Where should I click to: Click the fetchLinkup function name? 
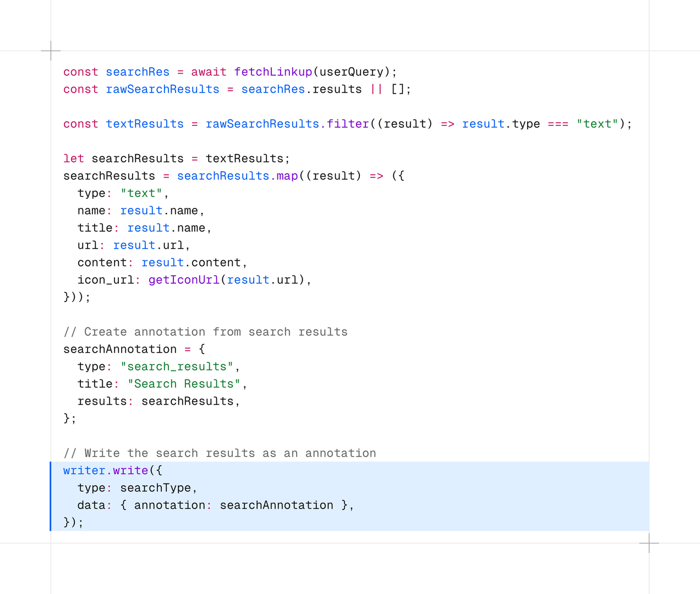(x=273, y=72)
